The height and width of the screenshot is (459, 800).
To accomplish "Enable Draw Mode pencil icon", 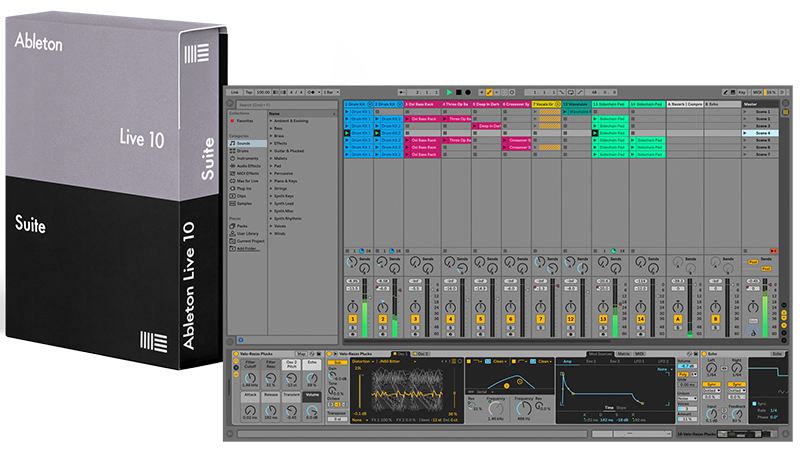I will [x=726, y=92].
